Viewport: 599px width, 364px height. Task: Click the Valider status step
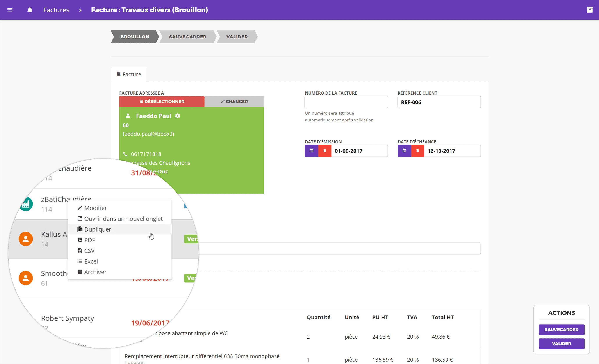click(237, 37)
